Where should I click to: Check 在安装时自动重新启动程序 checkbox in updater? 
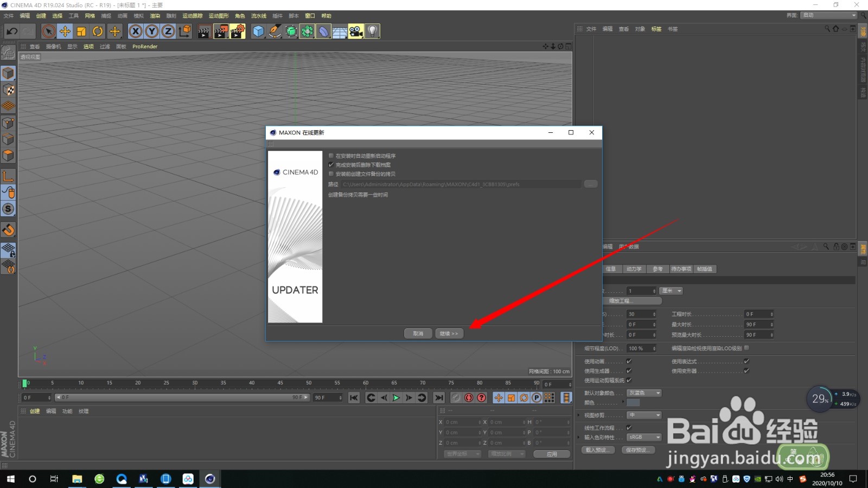pos(331,156)
